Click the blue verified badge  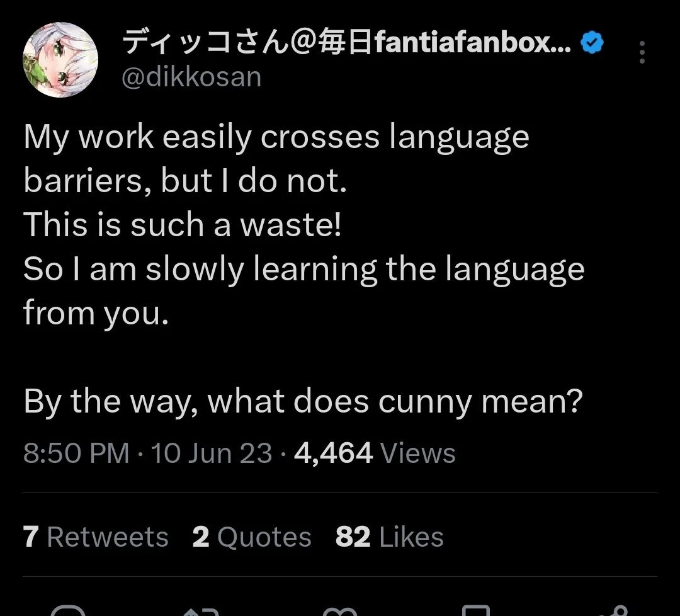pos(592,43)
